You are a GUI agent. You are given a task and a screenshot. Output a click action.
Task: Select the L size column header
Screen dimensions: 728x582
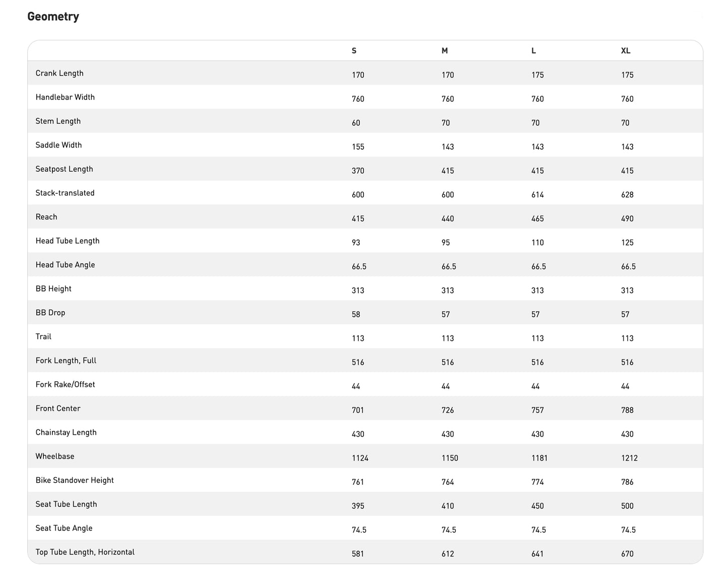534,51
